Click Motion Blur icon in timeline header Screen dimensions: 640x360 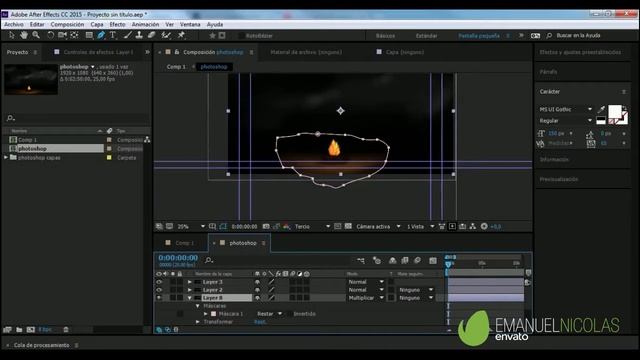(418, 260)
